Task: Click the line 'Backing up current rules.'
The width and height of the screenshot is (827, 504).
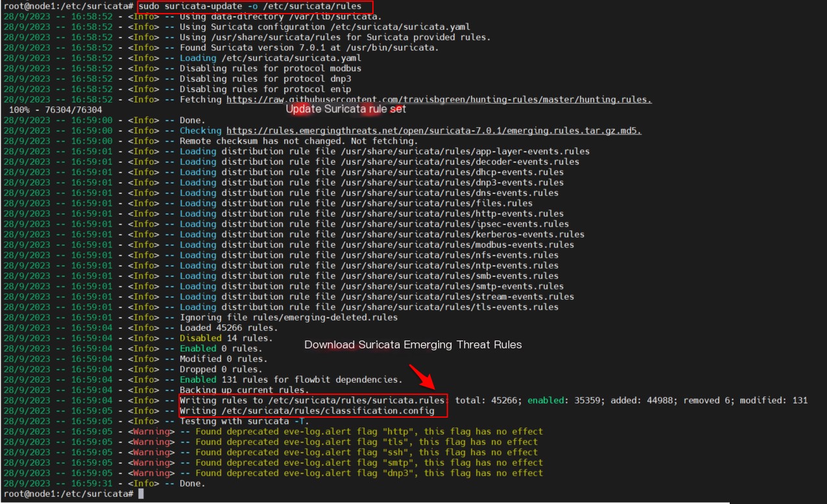Action: click(x=245, y=390)
